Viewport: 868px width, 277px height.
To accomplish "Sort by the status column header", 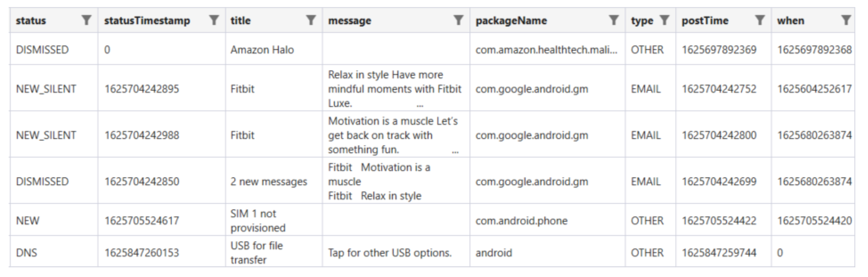I will [x=31, y=21].
